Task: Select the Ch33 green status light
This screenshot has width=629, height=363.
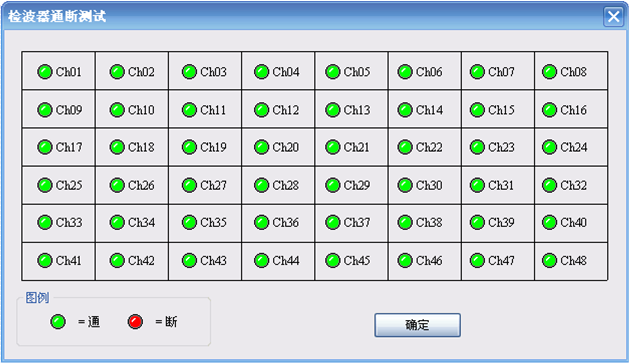Action: 45,222
